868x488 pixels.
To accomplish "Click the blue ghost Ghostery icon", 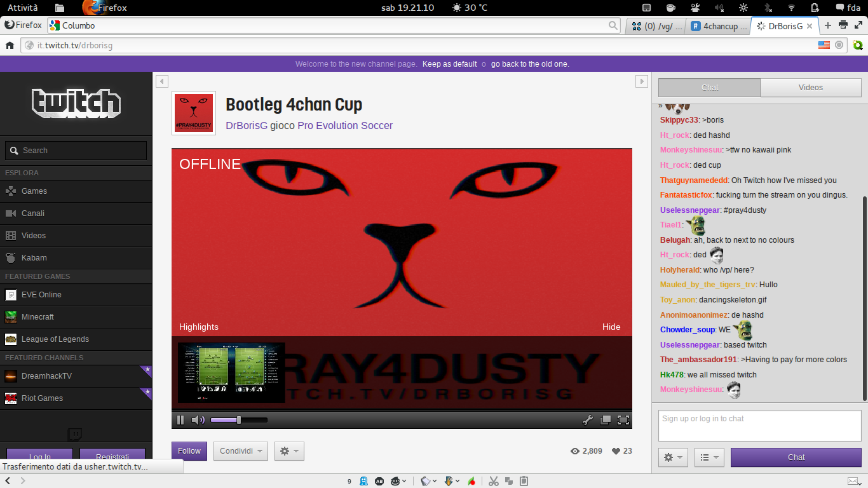I will 363,481.
